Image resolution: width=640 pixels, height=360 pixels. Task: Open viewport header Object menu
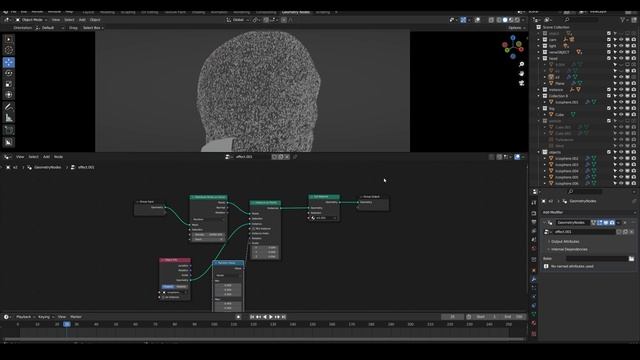(95, 20)
